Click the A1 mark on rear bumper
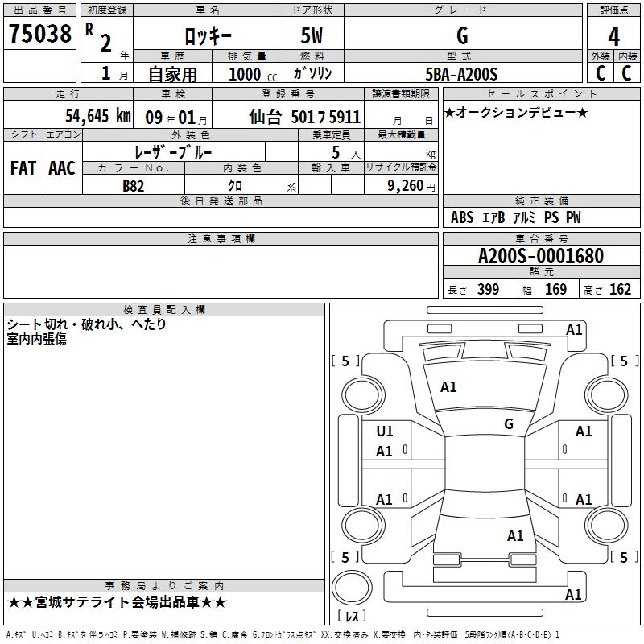644x644 pixels. [x=573, y=595]
